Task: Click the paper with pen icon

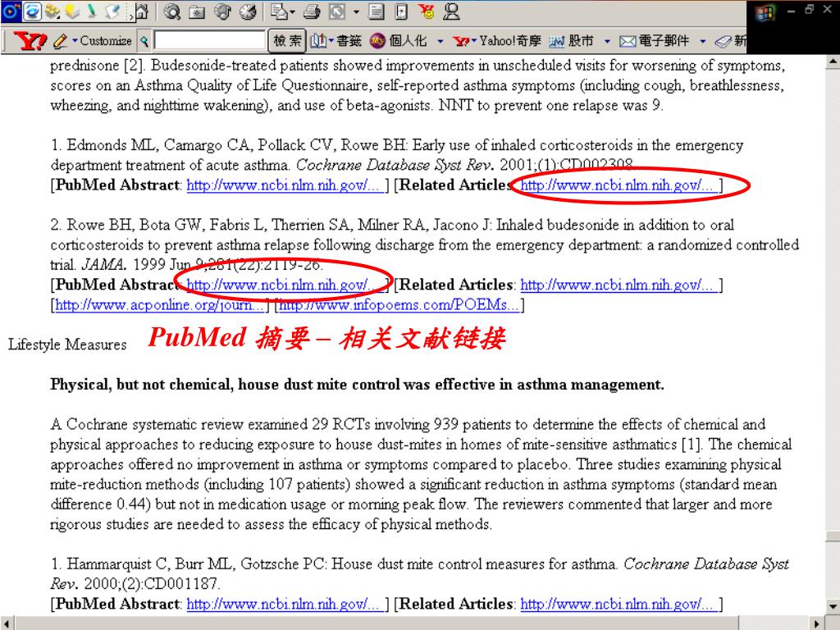Action: pos(112,11)
